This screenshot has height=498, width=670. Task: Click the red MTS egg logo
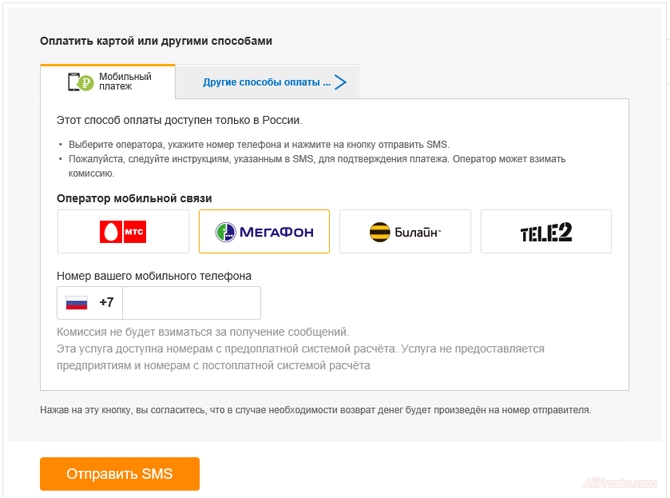(x=109, y=232)
